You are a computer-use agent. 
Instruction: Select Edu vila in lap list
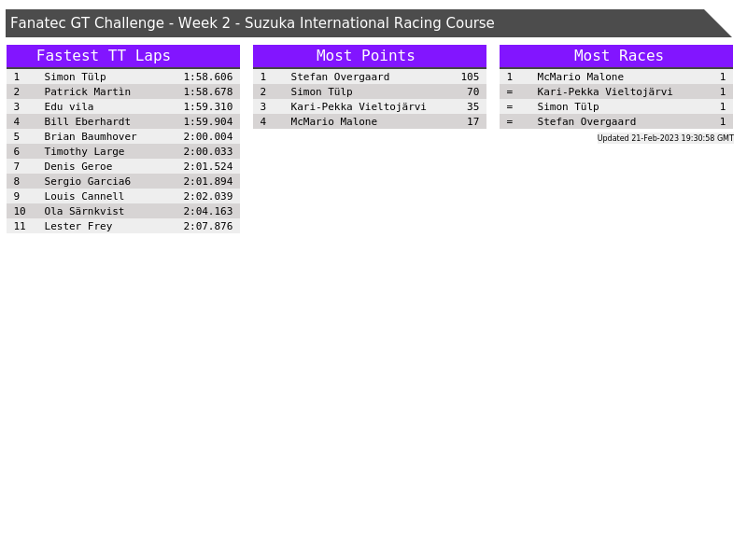coord(68,106)
